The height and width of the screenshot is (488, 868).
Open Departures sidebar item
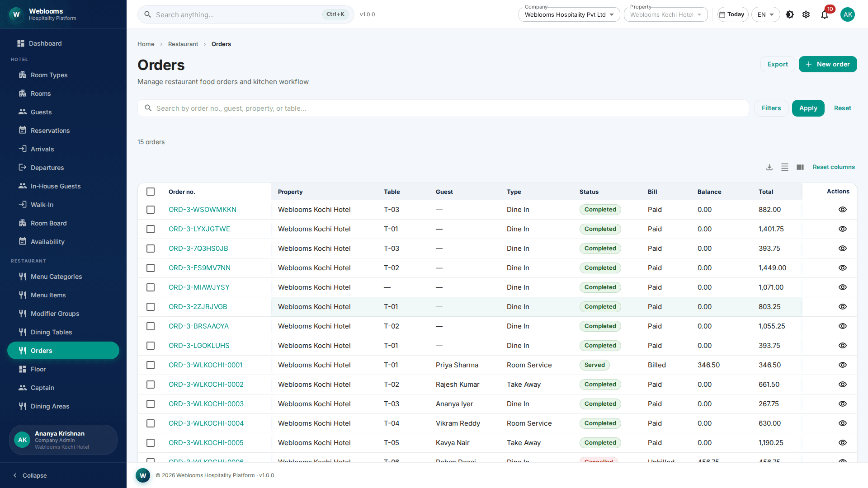(x=63, y=168)
